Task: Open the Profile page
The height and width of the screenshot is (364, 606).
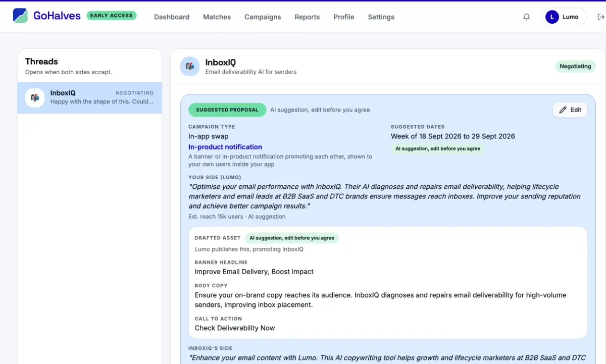Action: pyautogui.click(x=343, y=17)
